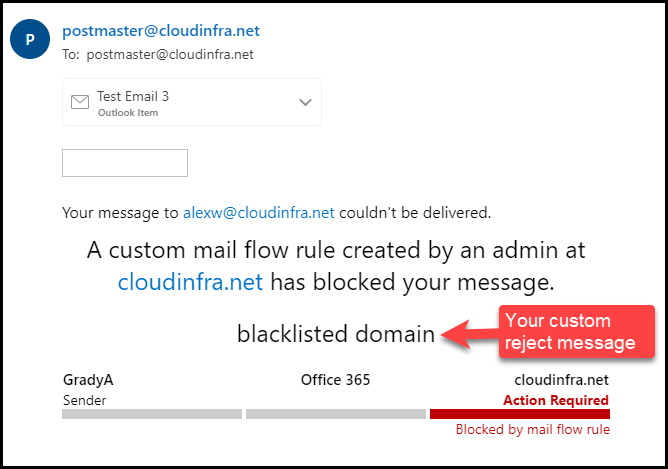668x469 pixels.
Task: Click the blue P sender avatar
Action: coord(30,39)
